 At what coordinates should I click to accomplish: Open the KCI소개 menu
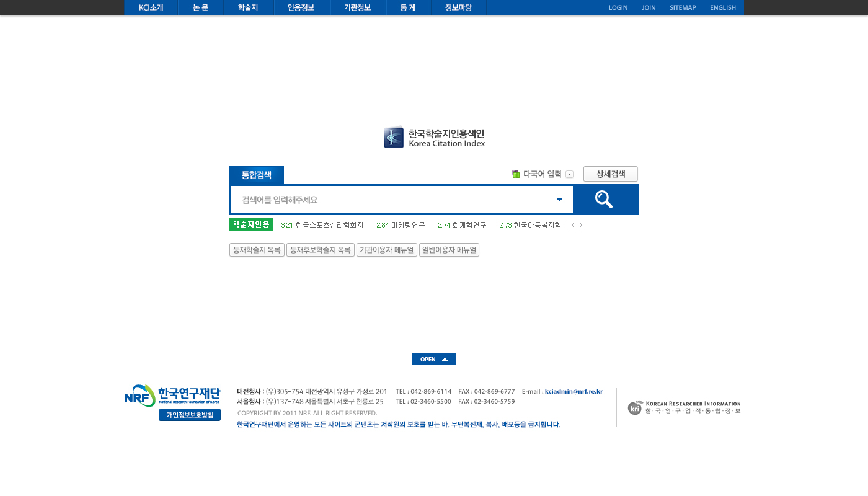pos(151,8)
